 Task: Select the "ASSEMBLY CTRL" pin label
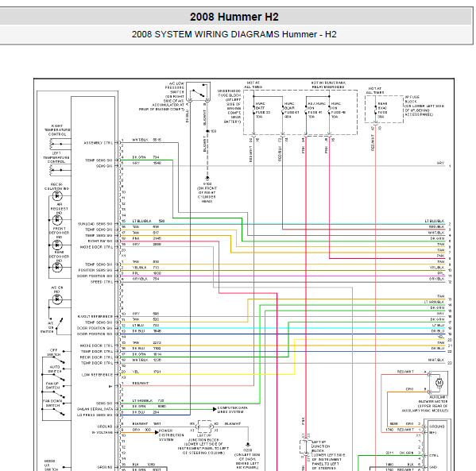click(x=99, y=143)
